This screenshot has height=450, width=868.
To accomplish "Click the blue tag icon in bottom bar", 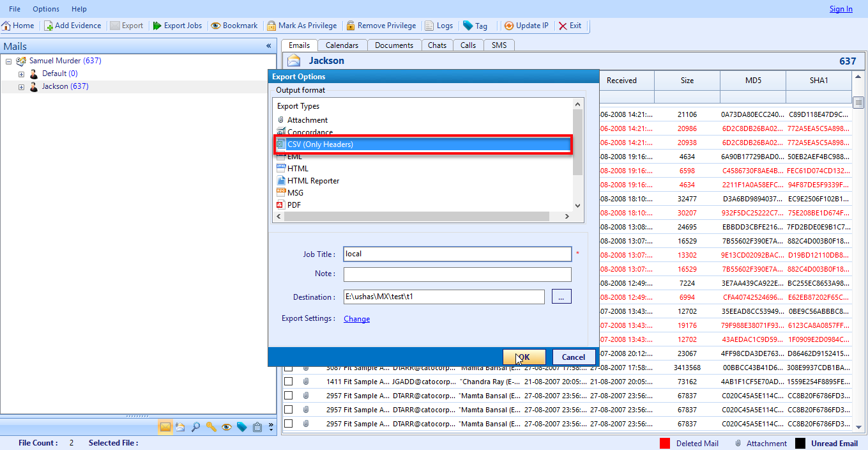I will [241, 427].
